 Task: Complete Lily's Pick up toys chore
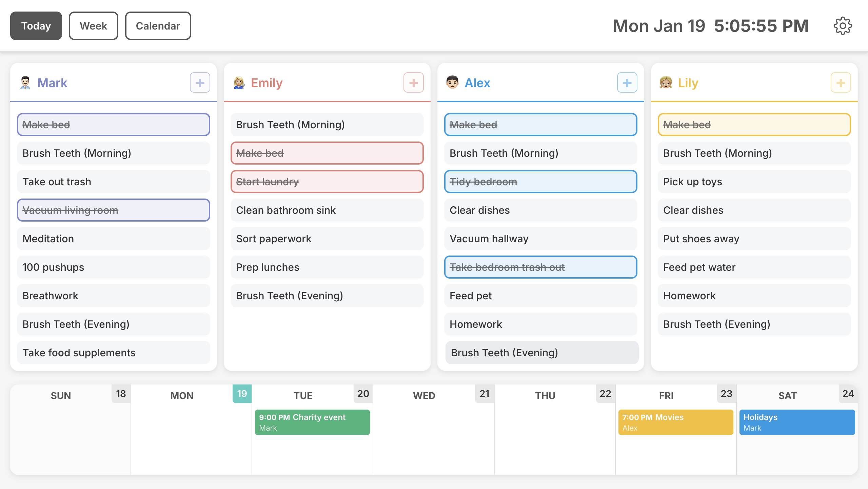[x=754, y=182]
